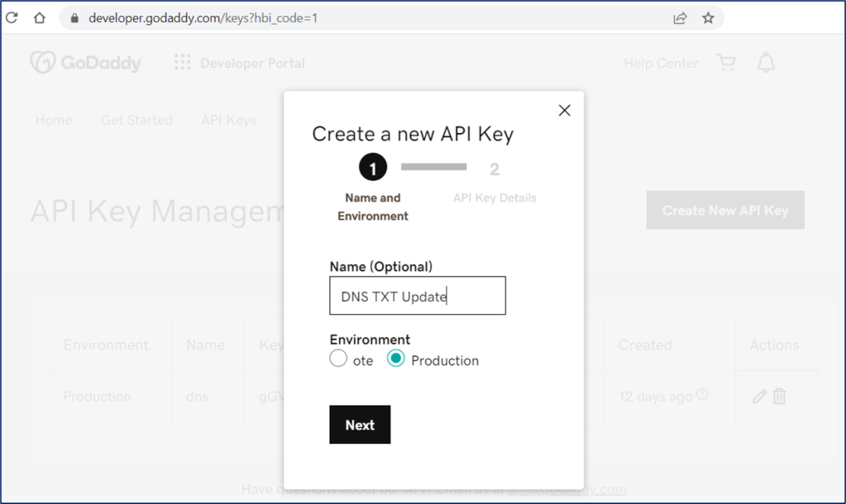
Task: Open the Help Center link
Action: (x=661, y=63)
